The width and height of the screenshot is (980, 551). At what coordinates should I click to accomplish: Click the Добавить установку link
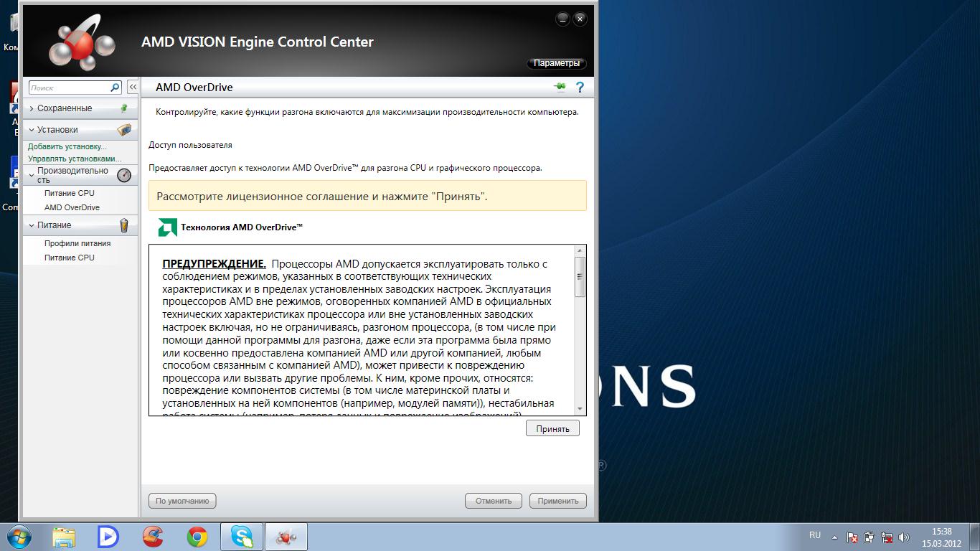(67, 146)
